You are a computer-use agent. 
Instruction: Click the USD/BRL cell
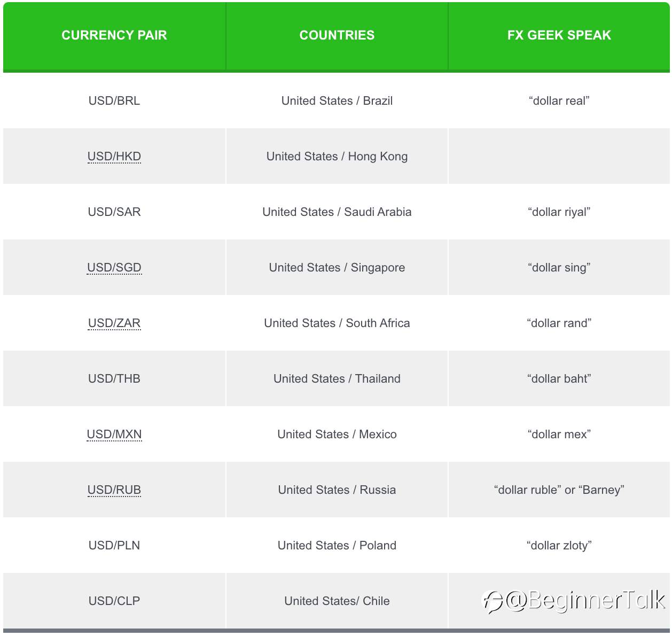tap(114, 100)
